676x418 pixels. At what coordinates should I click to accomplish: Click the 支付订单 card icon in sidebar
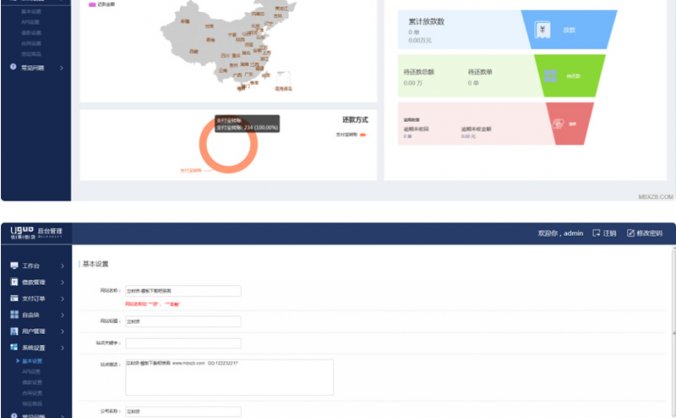(14, 298)
